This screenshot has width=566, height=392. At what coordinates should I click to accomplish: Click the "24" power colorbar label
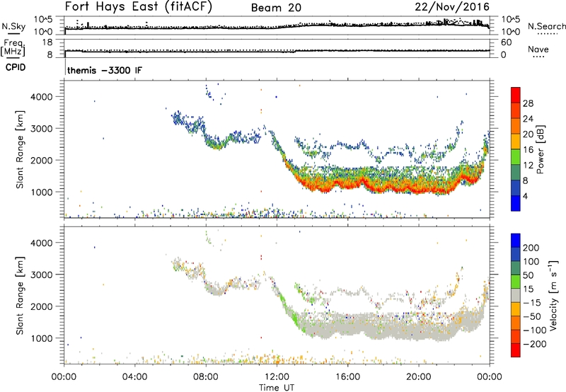pyautogui.click(x=528, y=119)
